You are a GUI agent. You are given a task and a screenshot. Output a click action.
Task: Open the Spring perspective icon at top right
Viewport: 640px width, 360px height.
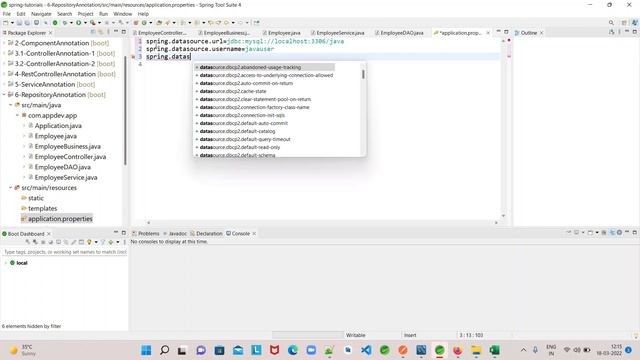point(634,23)
